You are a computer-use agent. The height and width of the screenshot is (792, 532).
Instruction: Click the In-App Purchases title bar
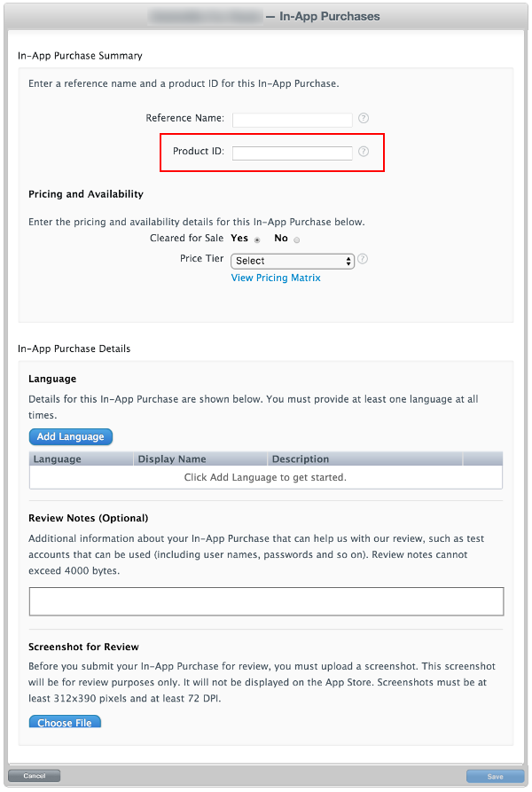tap(266, 16)
